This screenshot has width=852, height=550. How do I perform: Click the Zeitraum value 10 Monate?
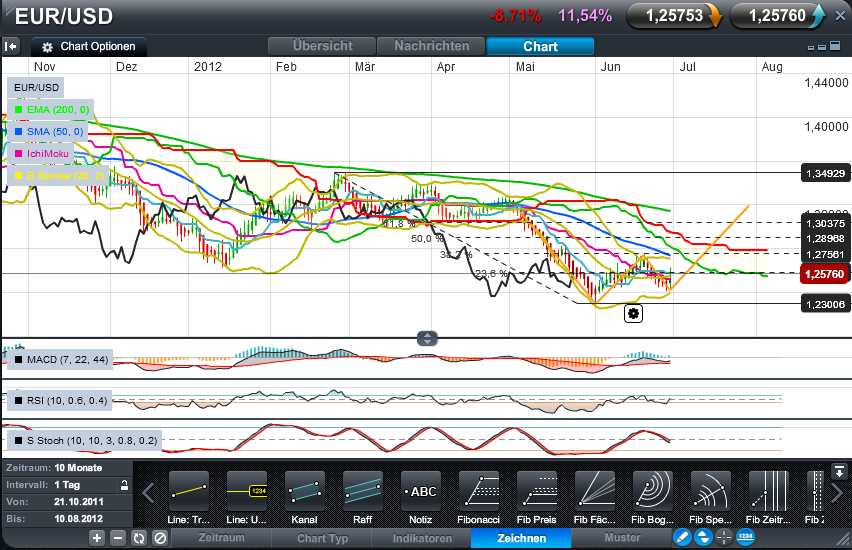click(78, 467)
